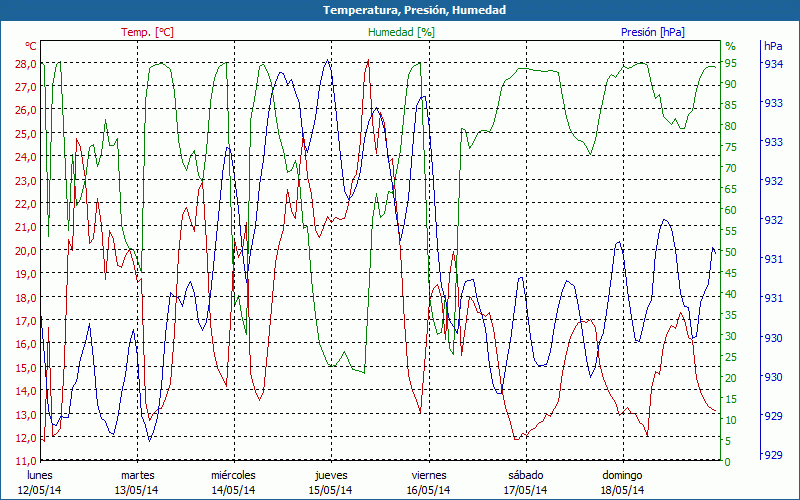Viewport: 800px width, 500px height.
Task: Select the blue Presión [hPa] legend label
Action: [653, 32]
